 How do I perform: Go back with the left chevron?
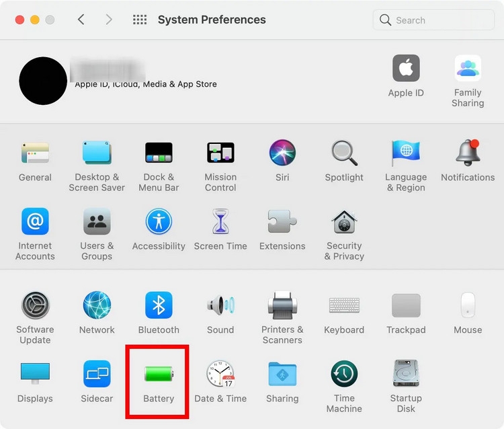tap(81, 19)
